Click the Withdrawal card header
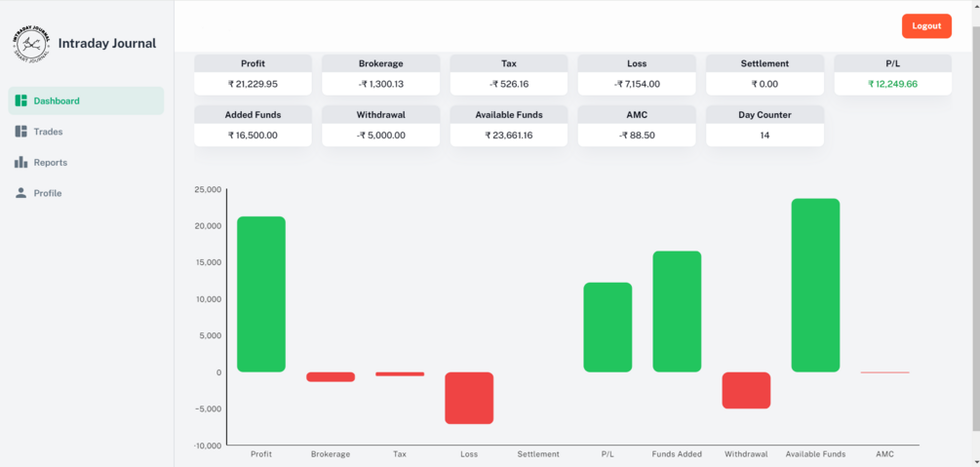The height and width of the screenshot is (467, 980). (x=380, y=114)
